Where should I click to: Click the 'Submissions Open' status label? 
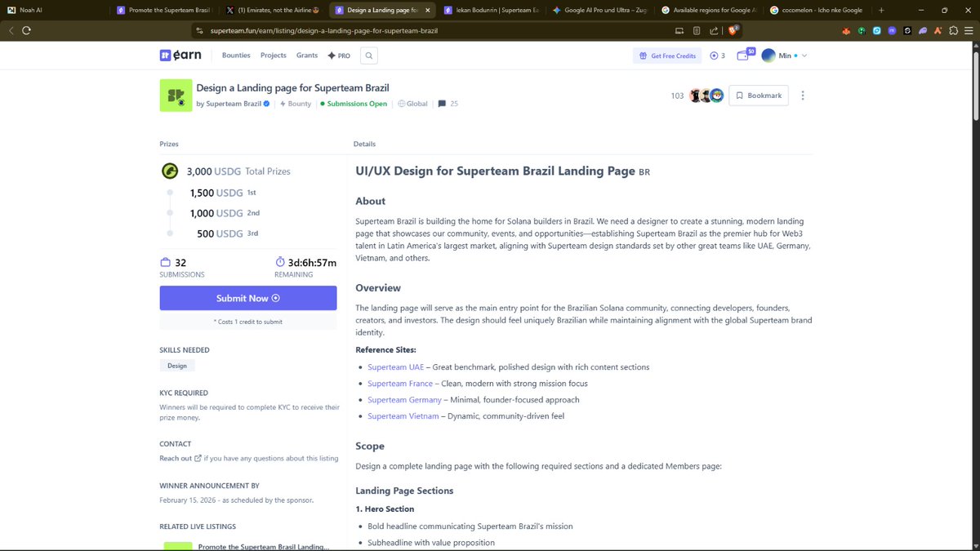pyautogui.click(x=354, y=104)
